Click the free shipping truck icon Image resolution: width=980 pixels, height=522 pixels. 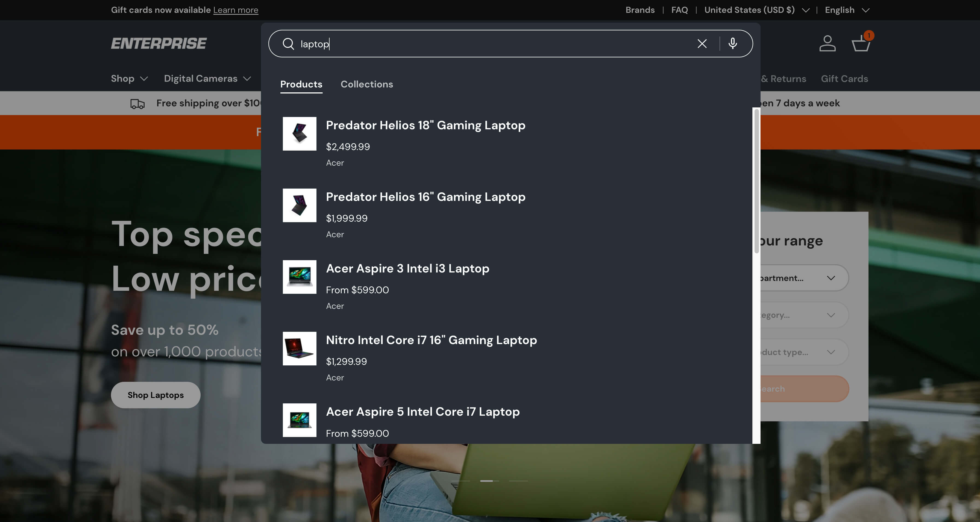(137, 104)
